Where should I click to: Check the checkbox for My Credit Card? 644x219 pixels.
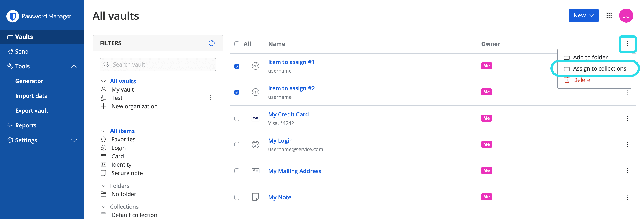pos(237,118)
